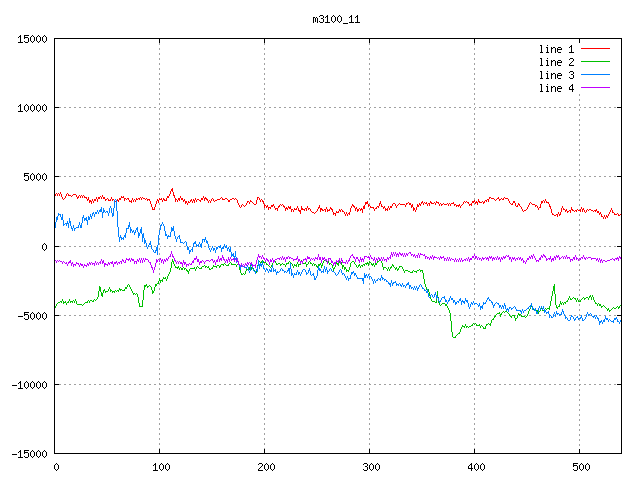Click the 300 x-axis tick label
This screenshot has width=640, height=480.
pos(370,466)
